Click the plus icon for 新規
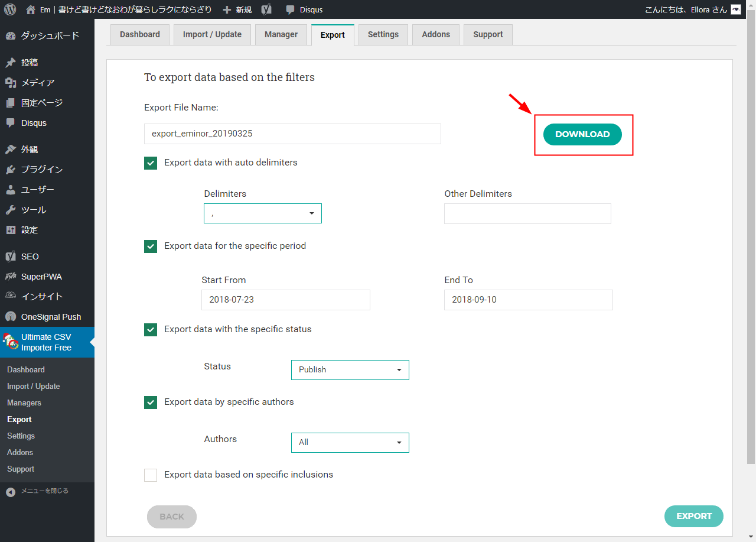Viewport: 756px width, 542px height. click(227, 9)
